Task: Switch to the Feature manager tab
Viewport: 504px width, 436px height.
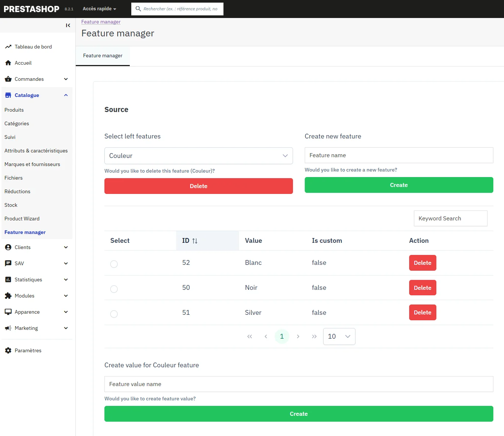Action: tap(103, 56)
